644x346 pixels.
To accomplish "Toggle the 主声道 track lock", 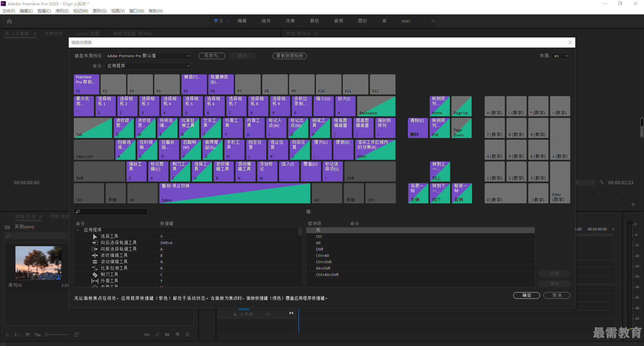I will point(235,315).
